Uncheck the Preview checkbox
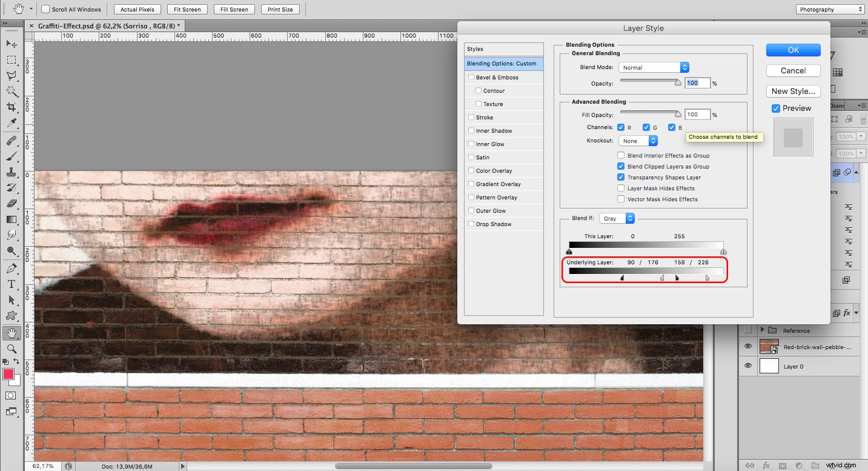Viewport: 868px width, 471px height. coord(776,108)
